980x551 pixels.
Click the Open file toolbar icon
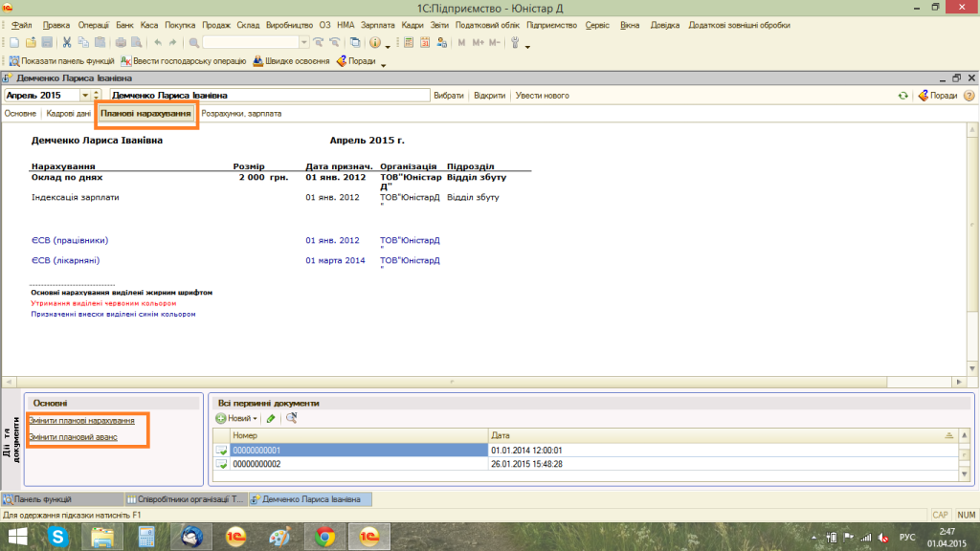coord(31,42)
